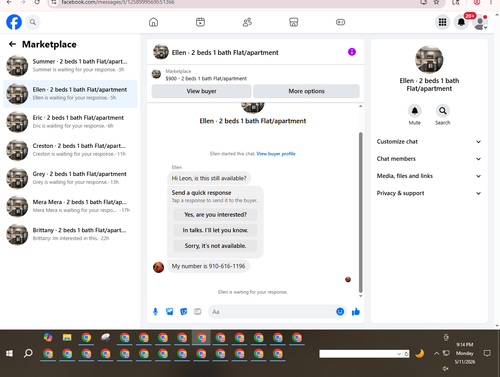Open Windows taskbar search
This screenshot has height=377, width=500.
pyautogui.click(x=28, y=353)
